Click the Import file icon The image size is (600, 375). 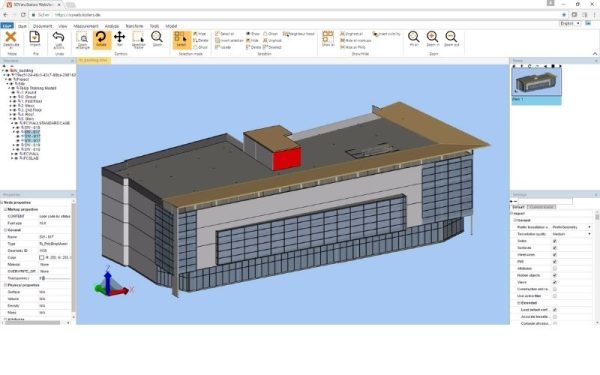pyautogui.click(x=35, y=37)
